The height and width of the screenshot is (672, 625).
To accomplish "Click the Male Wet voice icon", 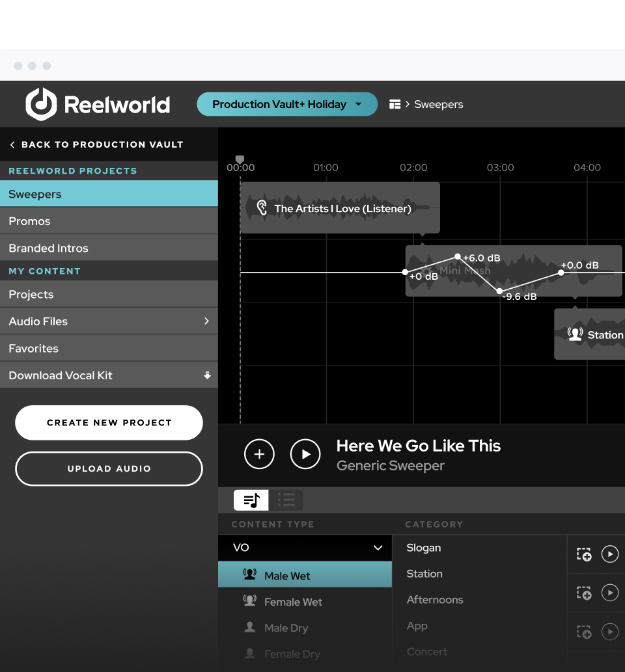I will tap(249, 574).
